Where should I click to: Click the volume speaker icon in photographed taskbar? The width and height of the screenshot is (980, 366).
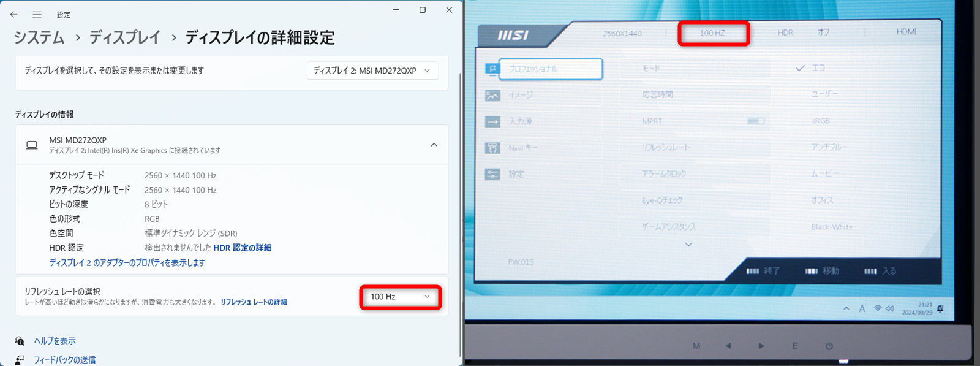(889, 308)
